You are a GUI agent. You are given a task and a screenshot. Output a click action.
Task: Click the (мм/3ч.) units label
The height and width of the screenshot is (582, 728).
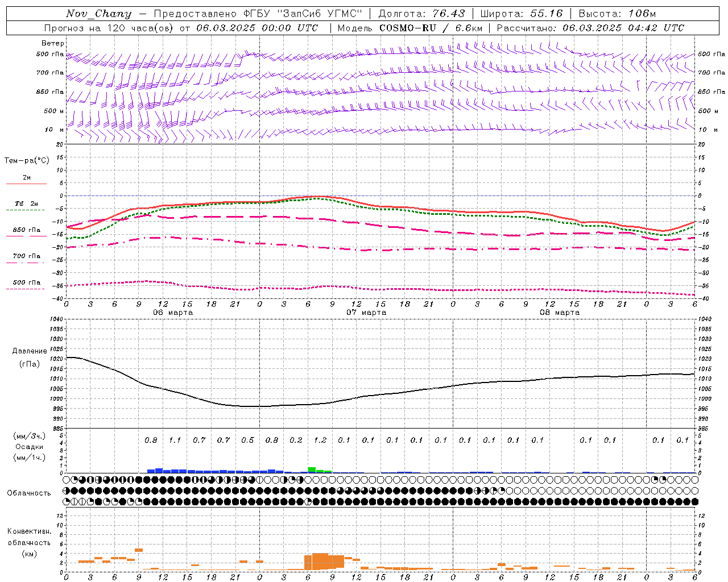click(x=29, y=436)
